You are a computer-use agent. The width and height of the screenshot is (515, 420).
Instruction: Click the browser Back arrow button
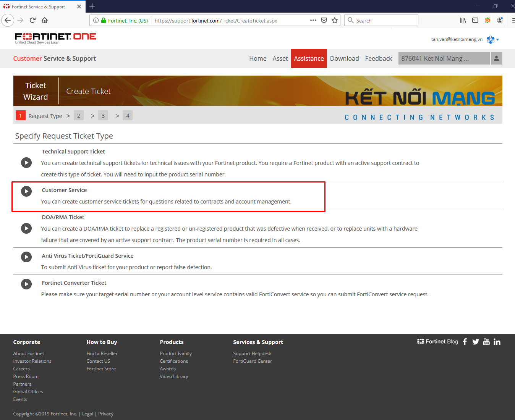coord(8,20)
